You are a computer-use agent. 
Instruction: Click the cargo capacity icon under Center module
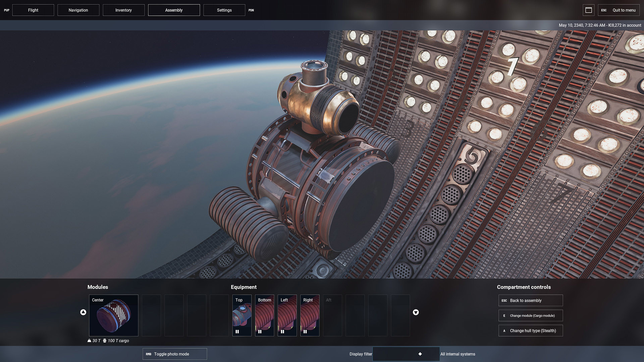click(x=105, y=341)
